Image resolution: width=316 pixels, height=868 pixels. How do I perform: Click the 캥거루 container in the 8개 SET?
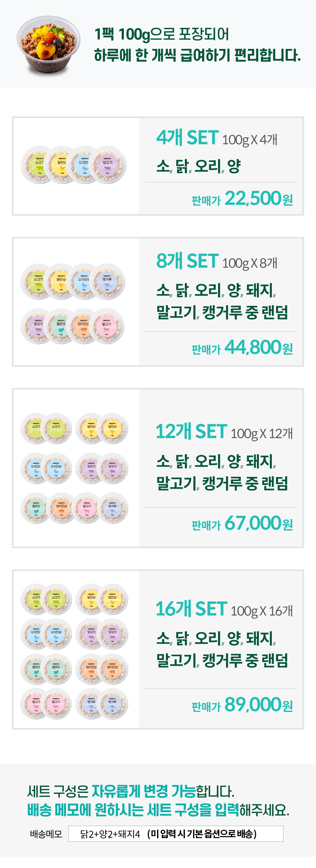coord(107,282)
